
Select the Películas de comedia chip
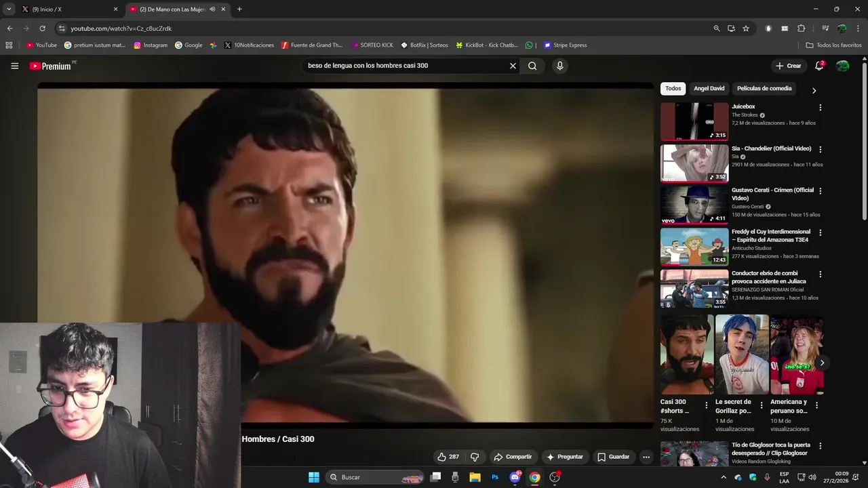coord(764,89)
